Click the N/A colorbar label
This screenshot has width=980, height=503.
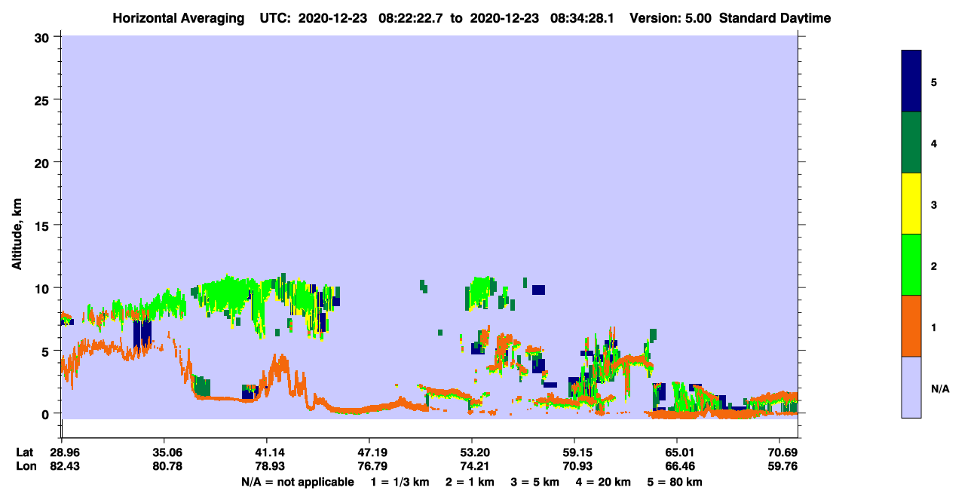click(x=940, y=388)
